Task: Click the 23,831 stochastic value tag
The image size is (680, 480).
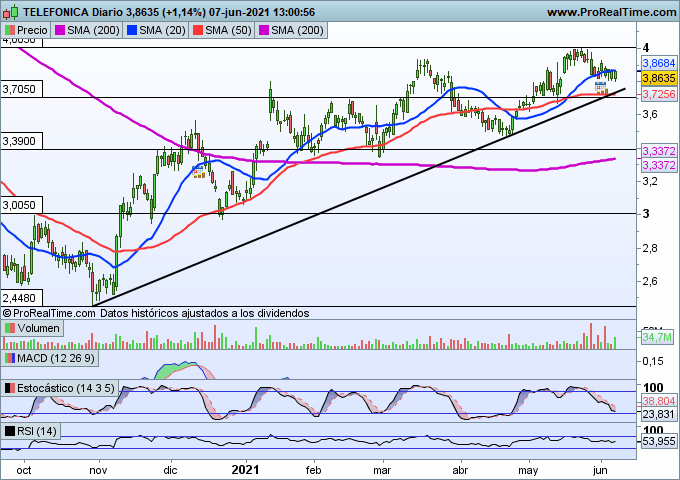Action: point(659,415)
